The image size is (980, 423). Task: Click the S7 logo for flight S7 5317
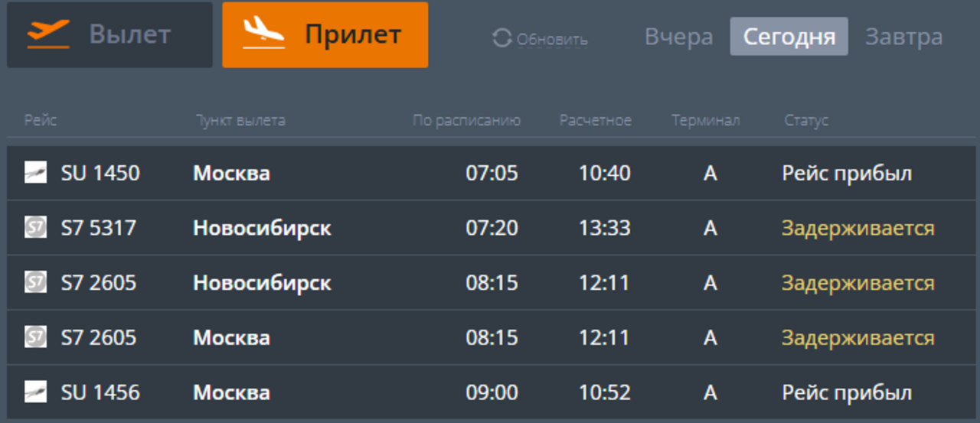click(35, 228)
